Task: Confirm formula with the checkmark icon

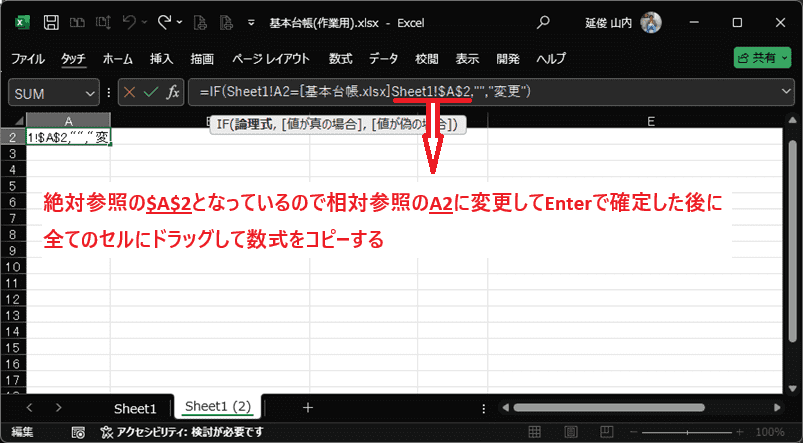Action: [151, 92]
